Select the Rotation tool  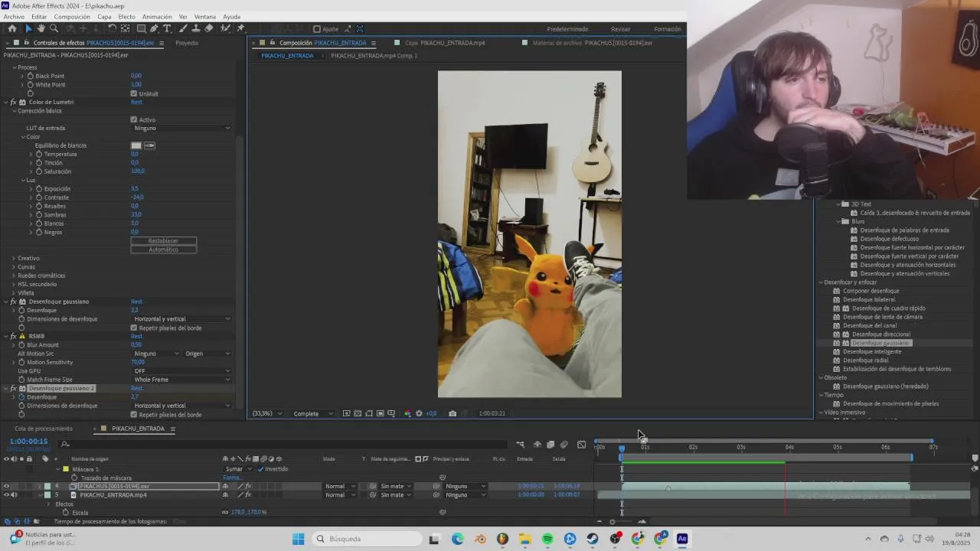112,28
